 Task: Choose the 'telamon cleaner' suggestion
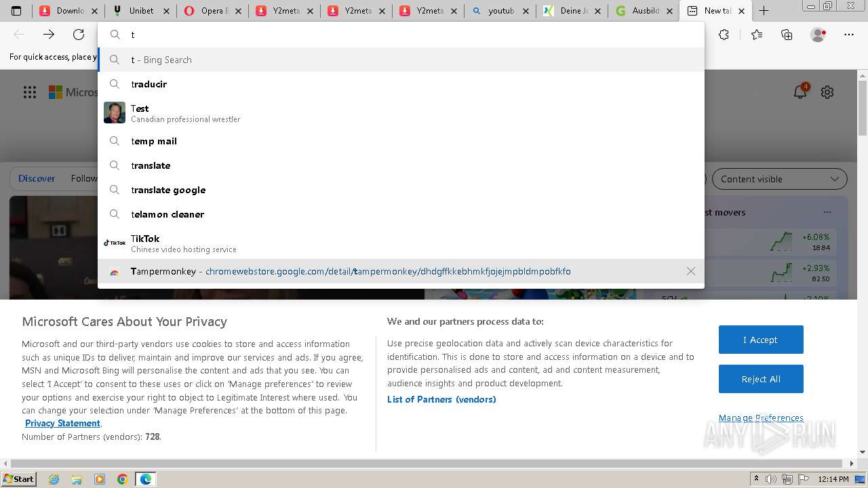(401, 214)
